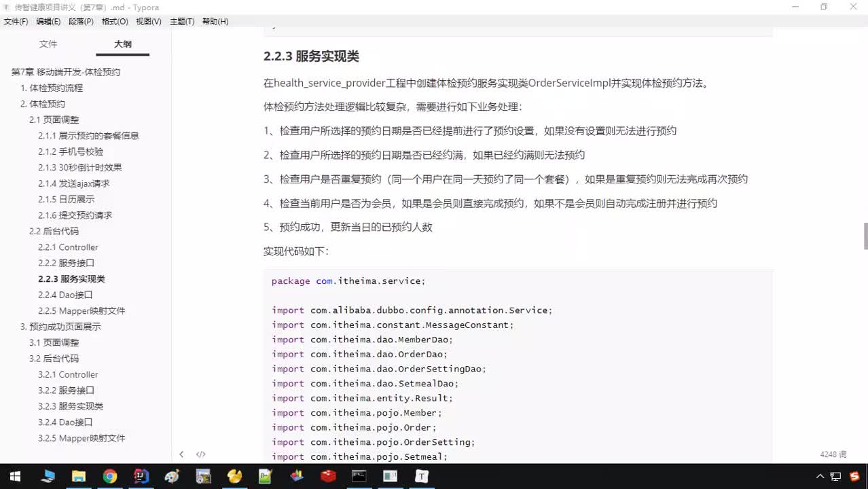Open the 编辑(E) menu
Screen dimensions: 868x489
tap(48, 22)
